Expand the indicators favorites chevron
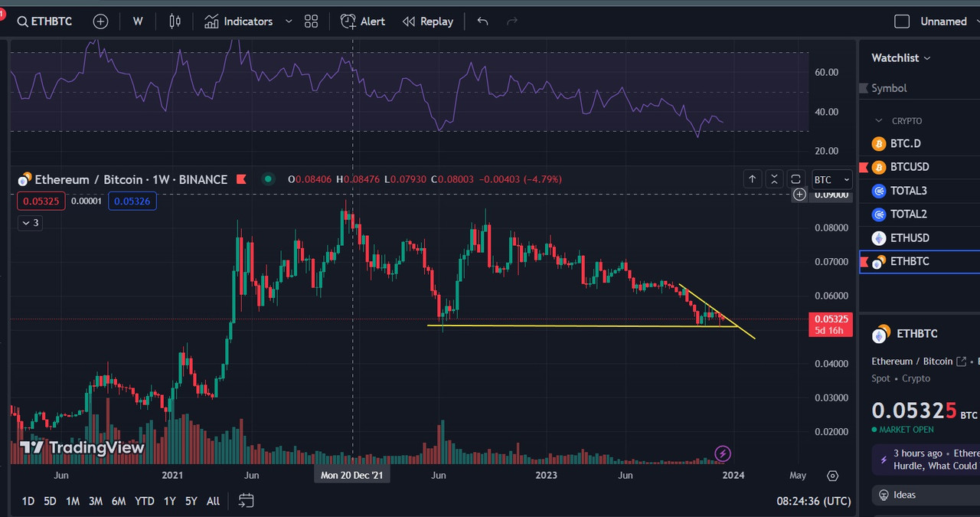The width and height of the screenshot is (980, 517). [289, 21]
